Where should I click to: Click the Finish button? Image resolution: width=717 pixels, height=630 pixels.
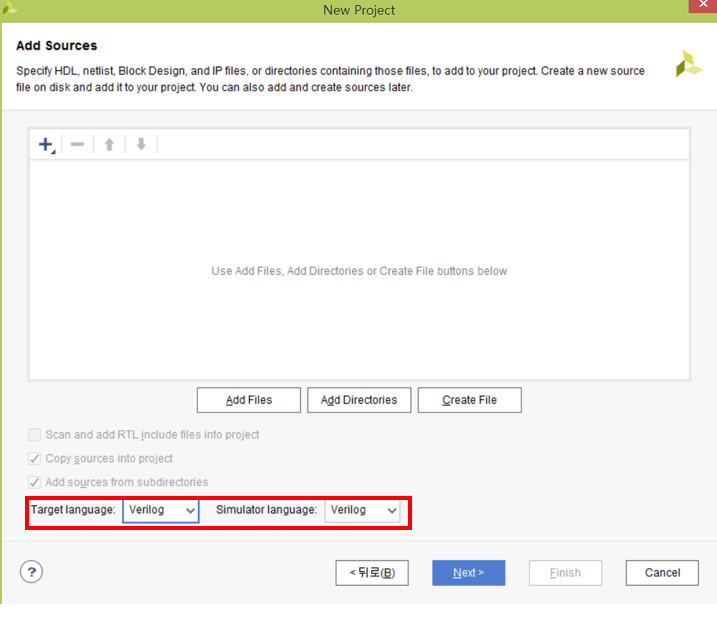click(x=565, y=573)
